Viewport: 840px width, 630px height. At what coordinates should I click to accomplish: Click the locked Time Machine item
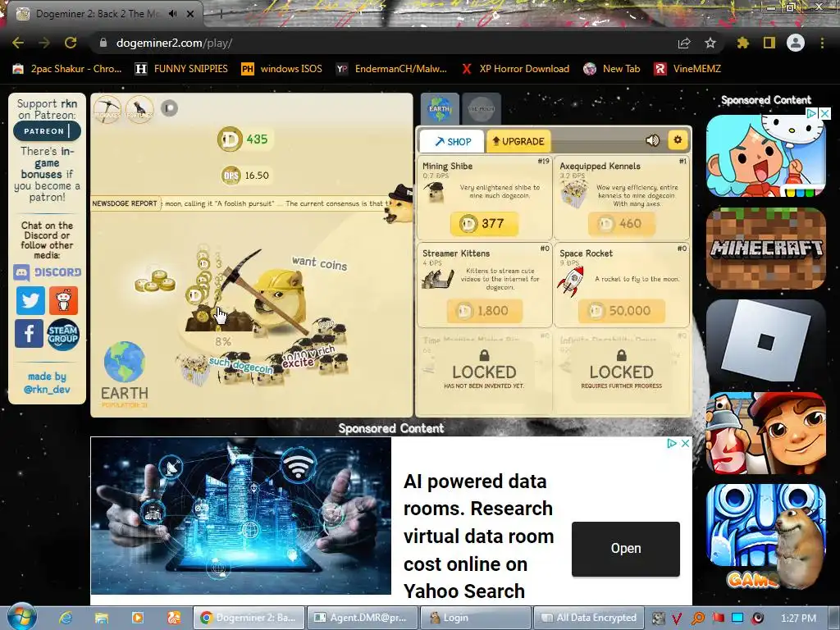484,370
